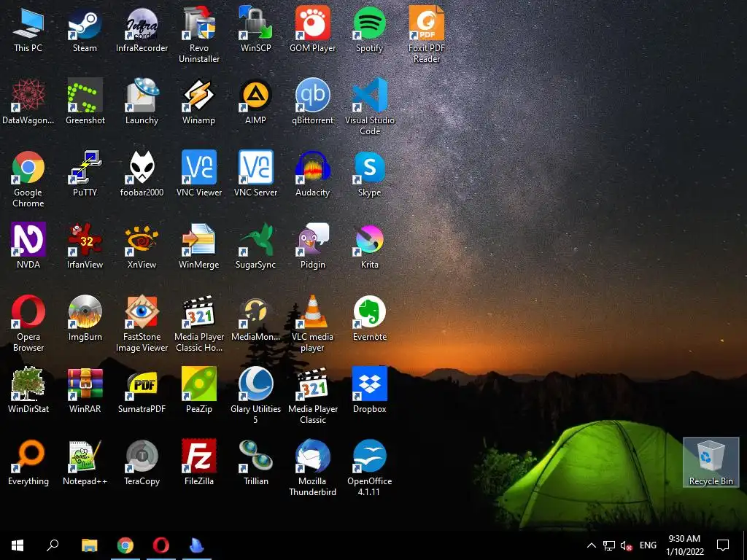This screenshot has height=560, width=747.
Task: Click the Visual Studio Code icon
Action: (370, 108)
